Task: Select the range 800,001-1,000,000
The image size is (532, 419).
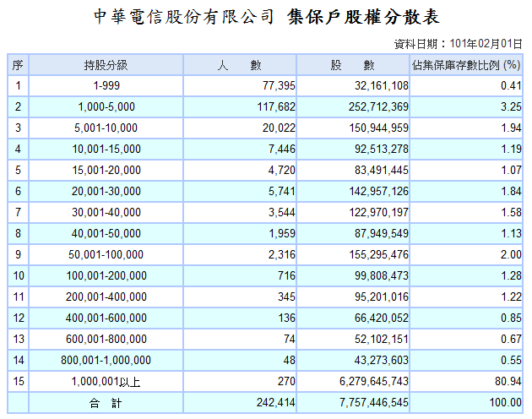Action: coord(106,360)
